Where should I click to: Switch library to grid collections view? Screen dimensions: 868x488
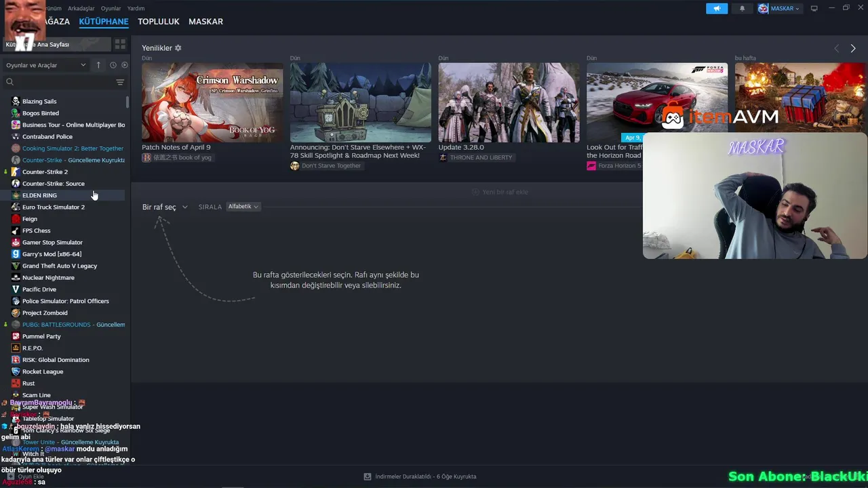(120, 44)
